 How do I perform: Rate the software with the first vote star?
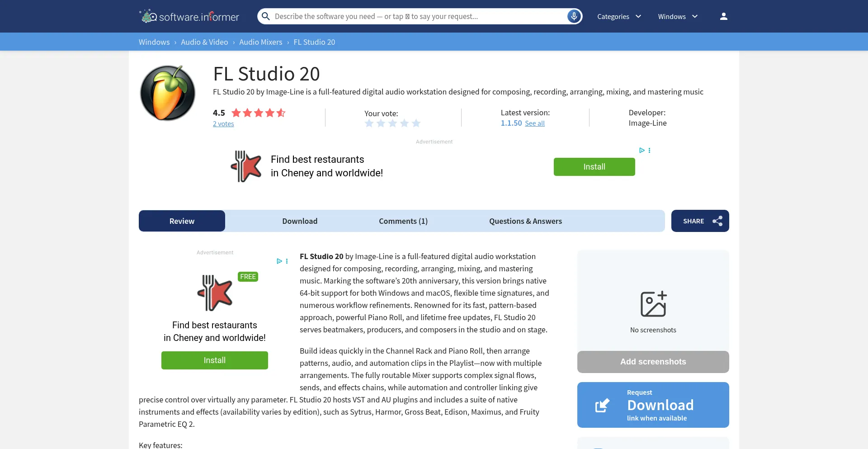(369, 123)
